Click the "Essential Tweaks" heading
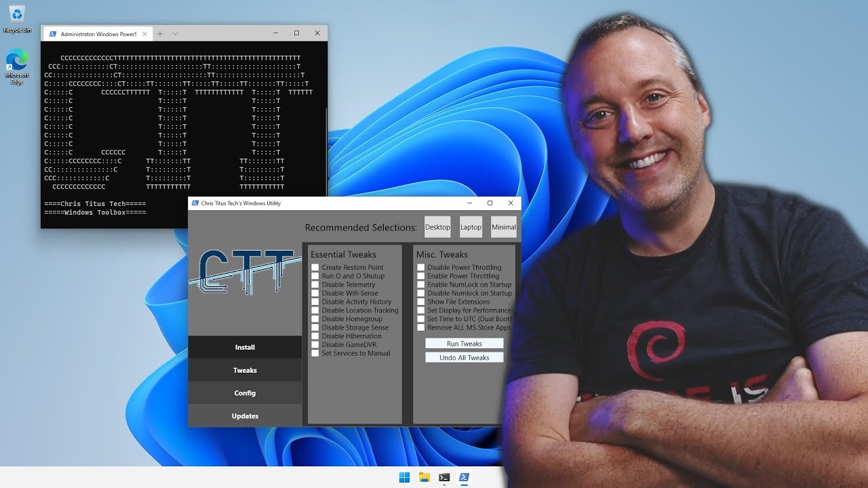 coord(343,255)
